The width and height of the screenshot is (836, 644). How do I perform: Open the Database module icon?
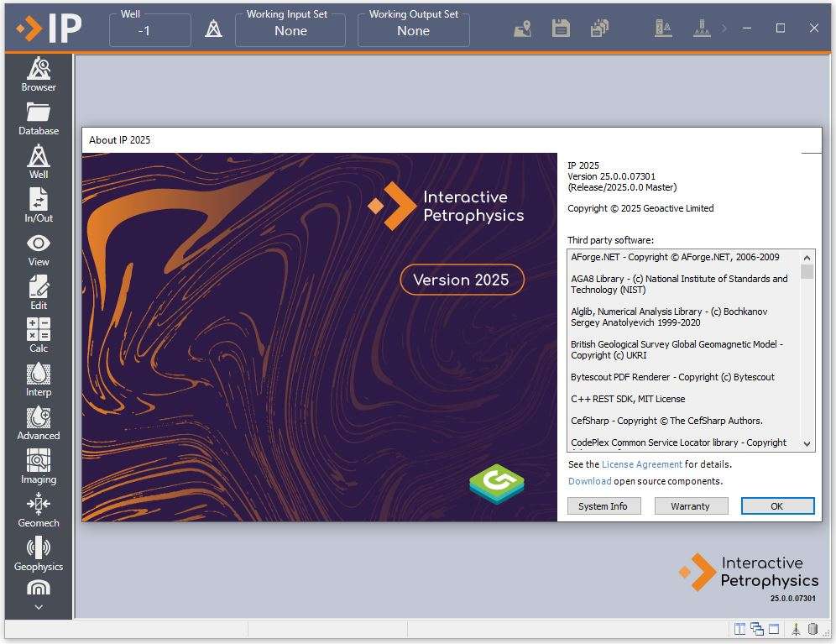click(x=39, y=118)
